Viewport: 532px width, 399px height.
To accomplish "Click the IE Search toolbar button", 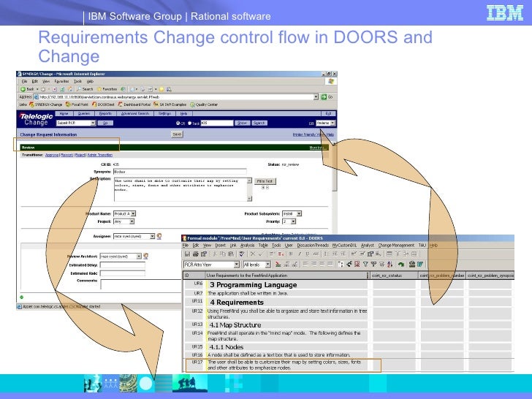I will tap(85, 89).
